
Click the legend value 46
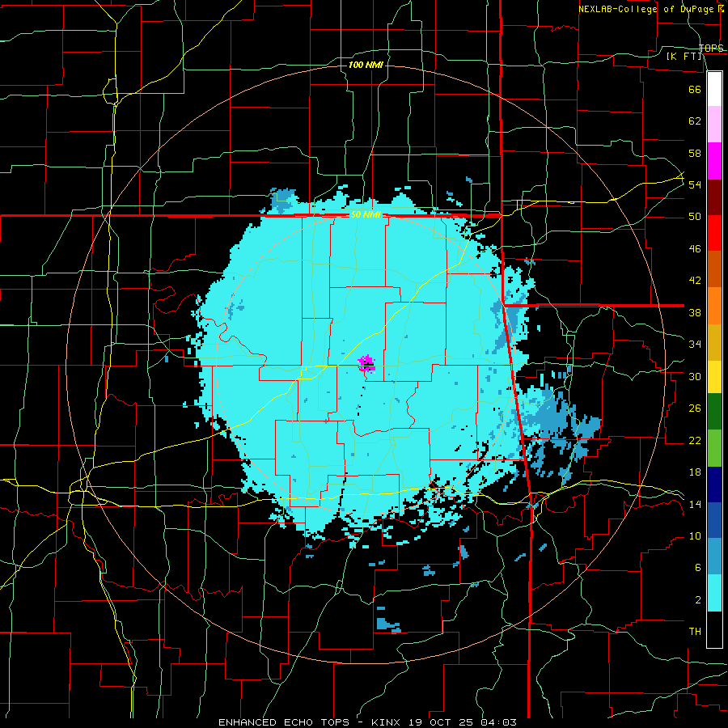coord(695,249)
